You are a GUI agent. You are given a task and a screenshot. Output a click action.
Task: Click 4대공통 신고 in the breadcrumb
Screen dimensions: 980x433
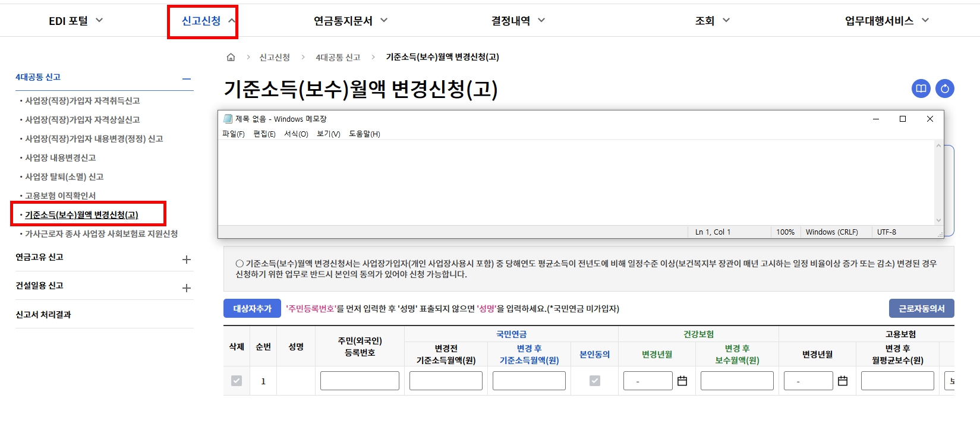(338, 57)
